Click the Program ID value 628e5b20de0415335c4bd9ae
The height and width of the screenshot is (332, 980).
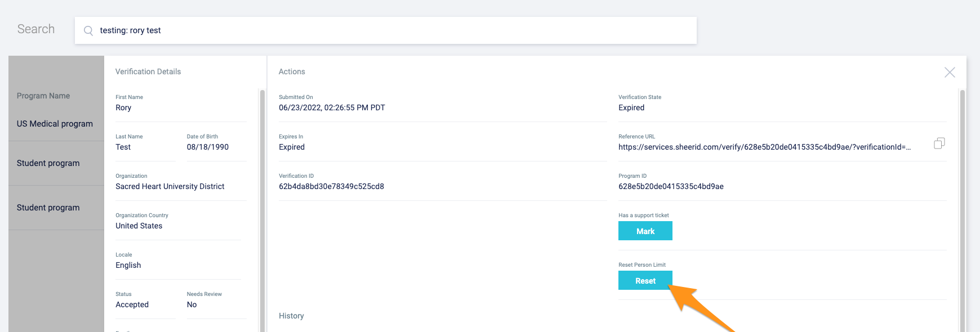[x=671, y=186]
